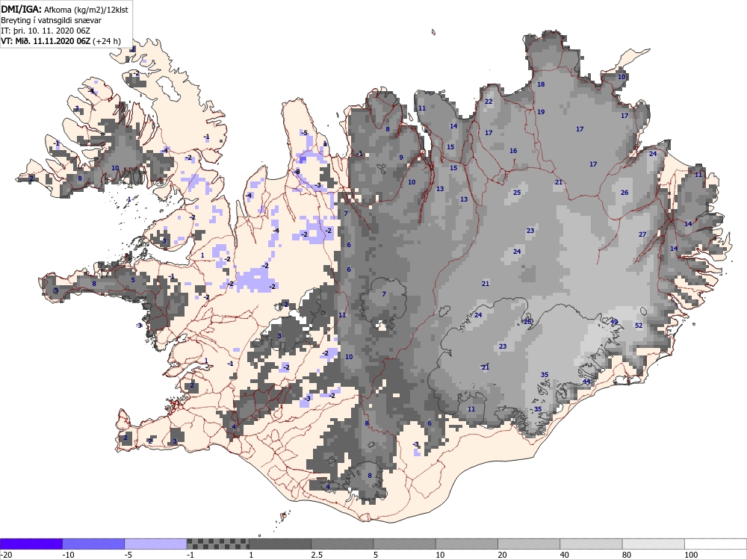Image resolution: width=747 pixels, height=560 pixels.
Task: Click the map value '27' in the east
Action: (642, 234)
